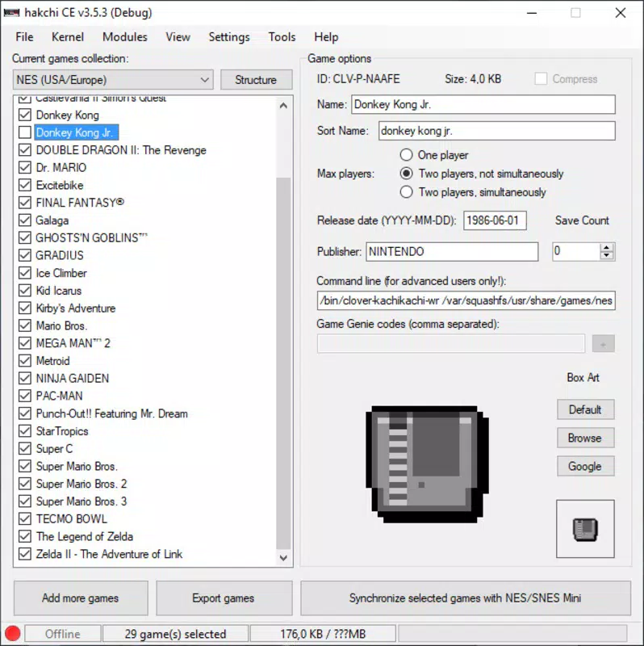Select MEGA MAN 2 in the list

tap(73, 343)
